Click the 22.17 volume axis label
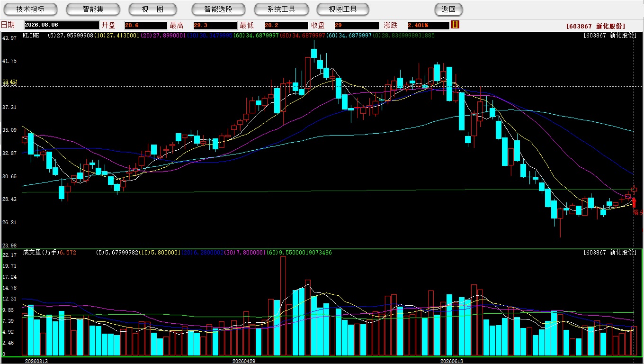 tap(9, 255)
